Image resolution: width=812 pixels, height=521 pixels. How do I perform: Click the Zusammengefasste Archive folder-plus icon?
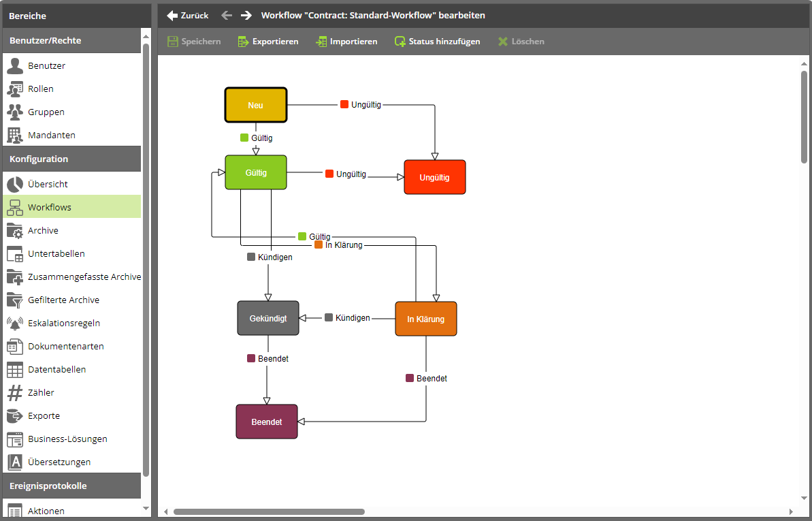tap(15, 277)
